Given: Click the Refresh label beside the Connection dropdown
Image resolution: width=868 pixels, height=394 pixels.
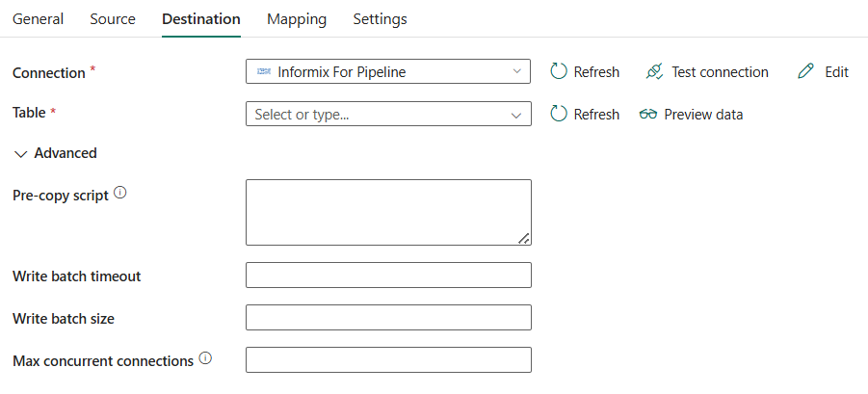Looking at the screenshot, I should tap(596, 72).
